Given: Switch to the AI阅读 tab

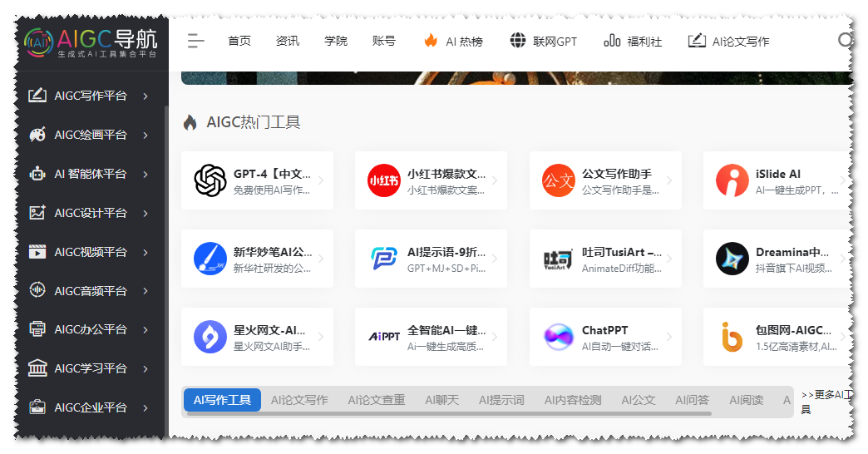Looking at the screenshot, I should pyautogui.click(x=747, y=400).
